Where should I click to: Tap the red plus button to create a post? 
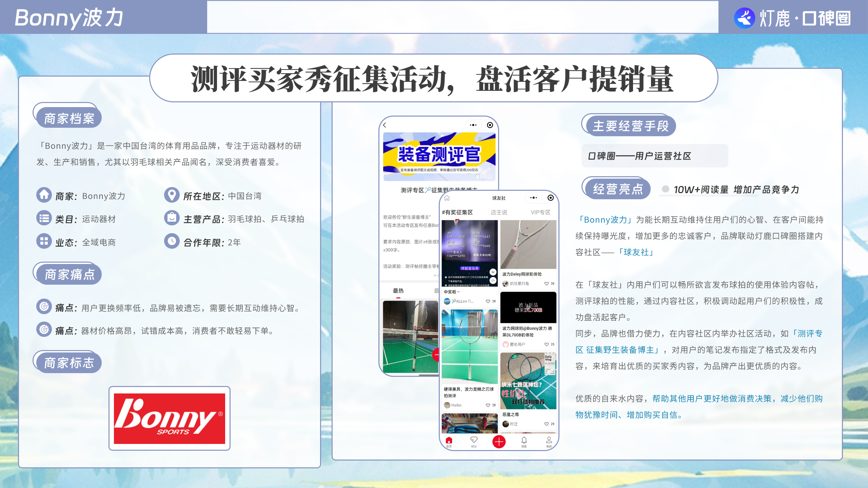tap(499, 442)
